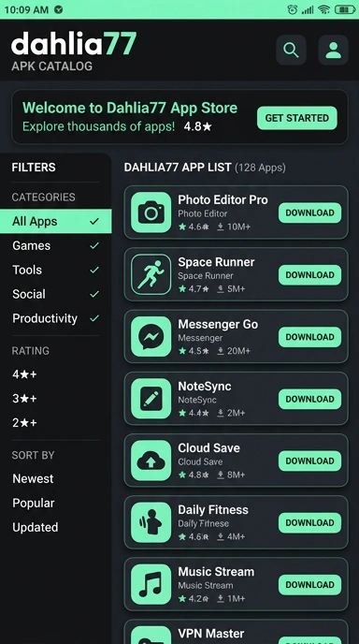Toggle the Tools category checkmark
The image size is (359, 644).
[x=94, y=270]
